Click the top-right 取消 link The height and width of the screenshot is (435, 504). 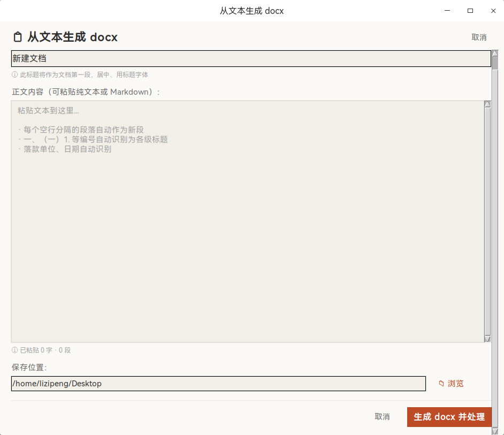click(479, 37)
